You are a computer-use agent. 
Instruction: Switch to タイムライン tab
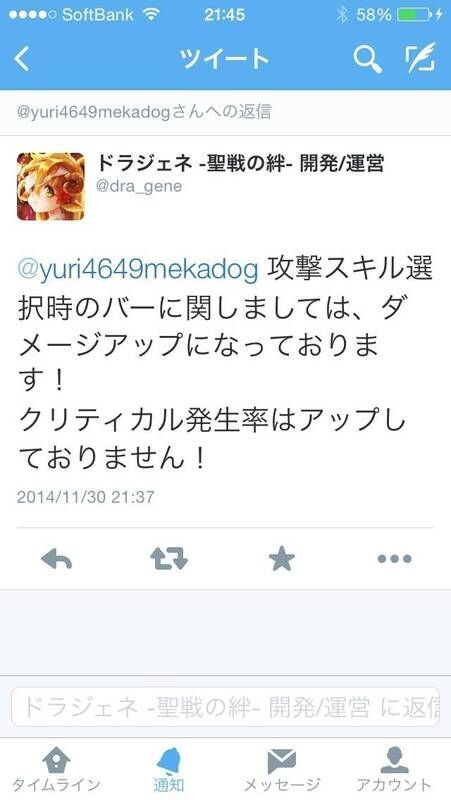[56, 769]
